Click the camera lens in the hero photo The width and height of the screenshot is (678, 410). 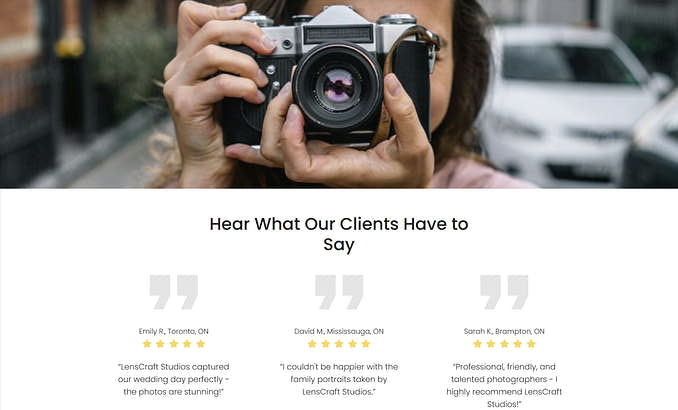point(338,86)
